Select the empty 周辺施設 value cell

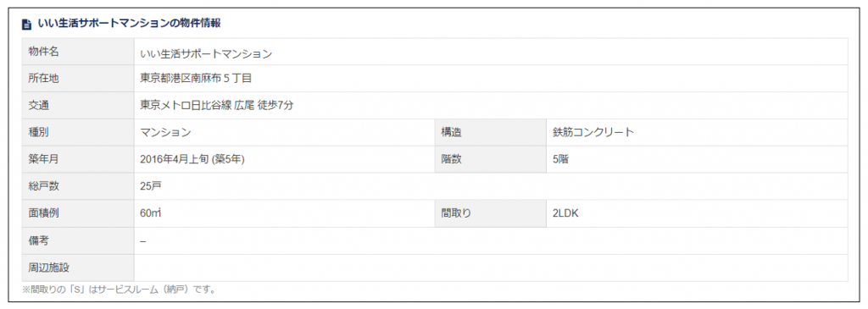coord(491,268)
